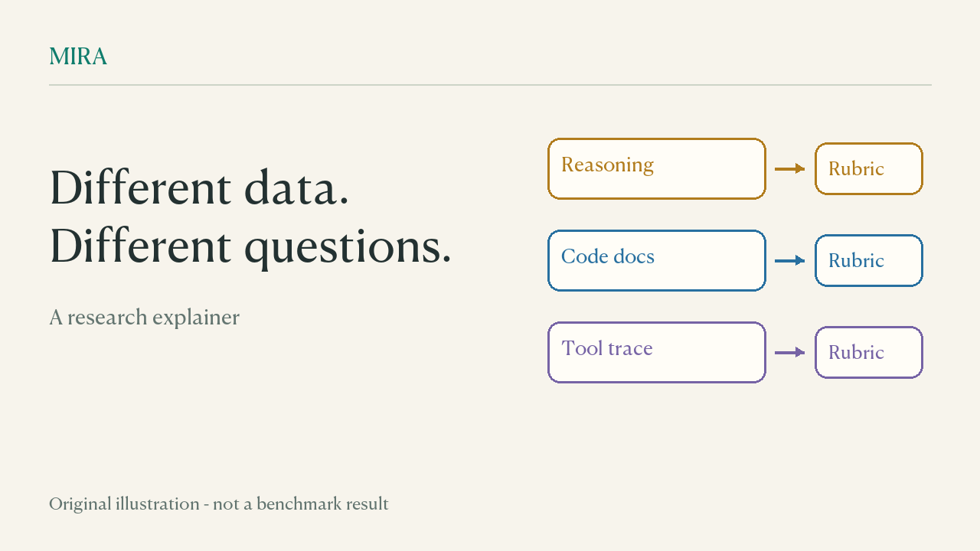Click the subtitle 'A research explainer'
Viewport: 980px width, 551px height.
[x=144, y=318]
